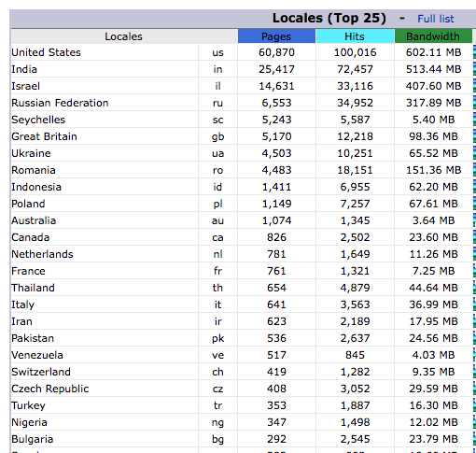Select 'Seychelles' locale name
Screen dimensions: 476x453
point(38,120)
